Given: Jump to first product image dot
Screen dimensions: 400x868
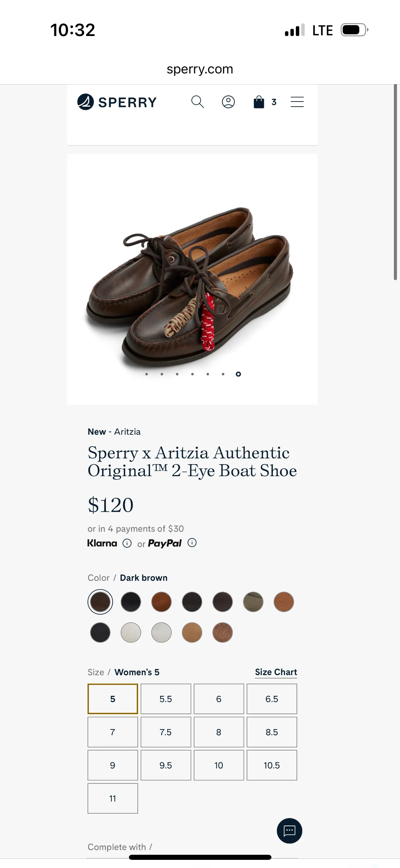Looking at the screenshot, I should 147,374.
